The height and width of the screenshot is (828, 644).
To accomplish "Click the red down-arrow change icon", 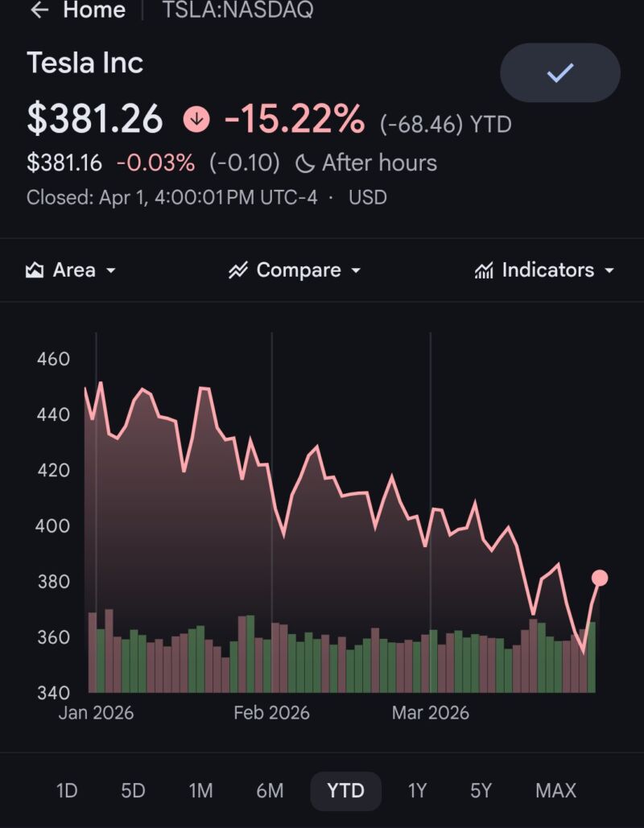I will (196, 120).
